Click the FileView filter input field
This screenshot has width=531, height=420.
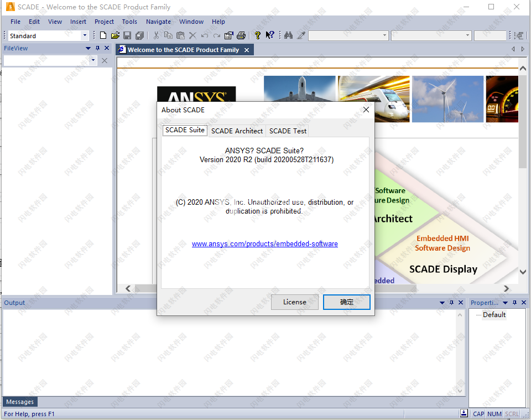click(46, 61)
